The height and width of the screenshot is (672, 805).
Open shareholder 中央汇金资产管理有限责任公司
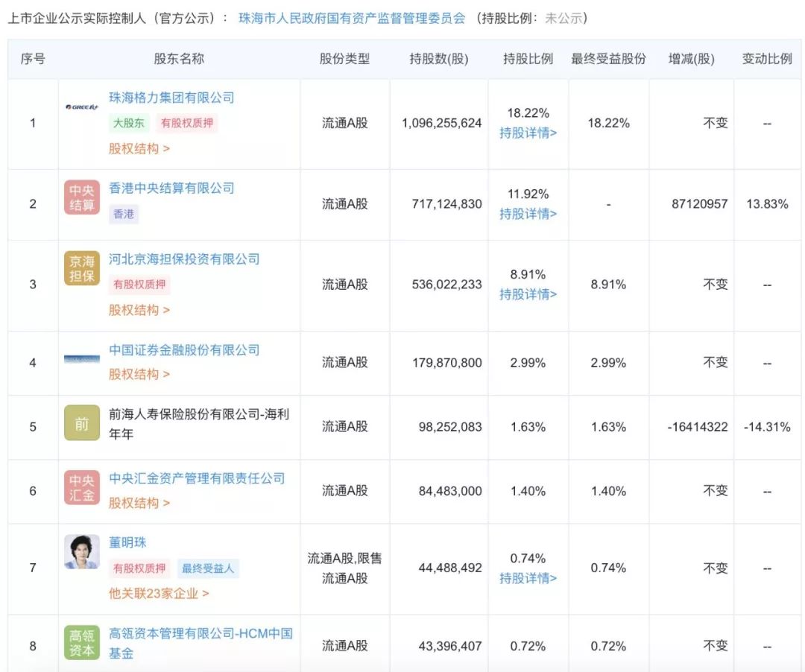(197, 478)
